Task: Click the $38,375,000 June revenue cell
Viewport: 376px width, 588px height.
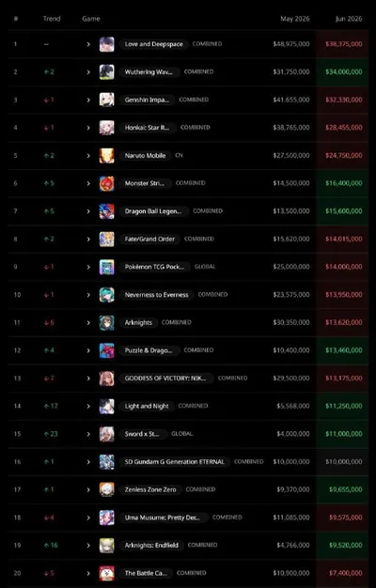Action: point(342,44)
